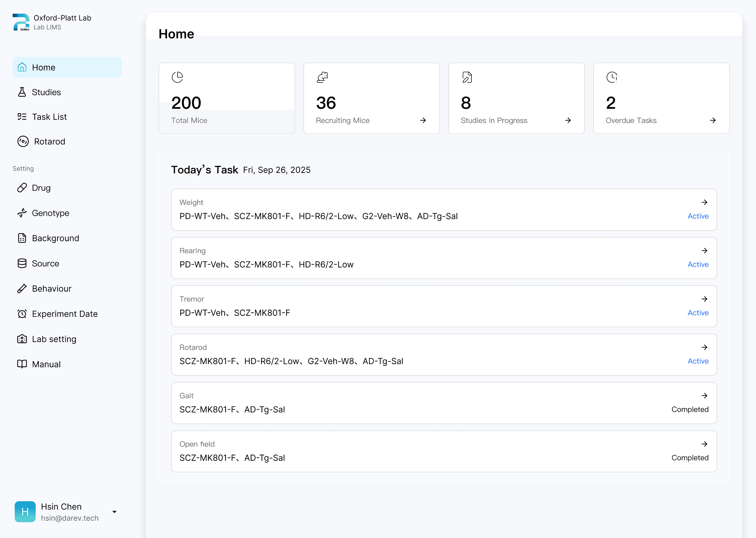Click the arrow on the Tremor task row
Image resolution: width=756 pixels, height=538 pixels.
click(704, 299)
